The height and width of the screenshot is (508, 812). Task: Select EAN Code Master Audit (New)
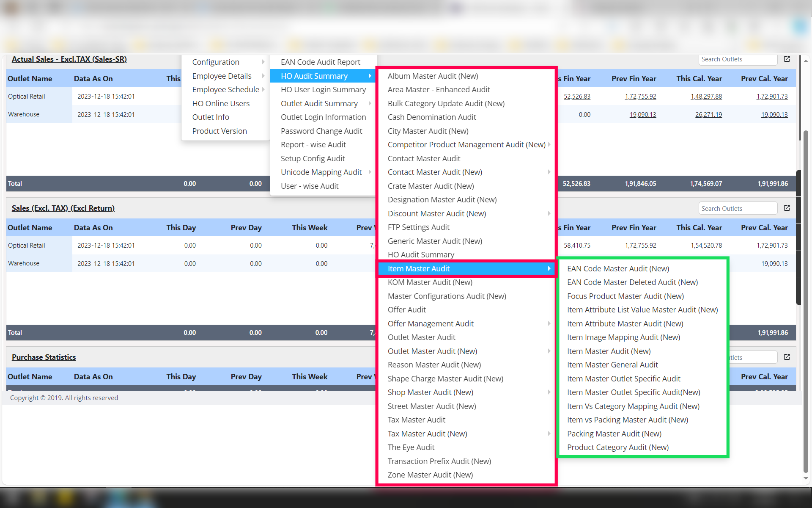coord(618,269)
